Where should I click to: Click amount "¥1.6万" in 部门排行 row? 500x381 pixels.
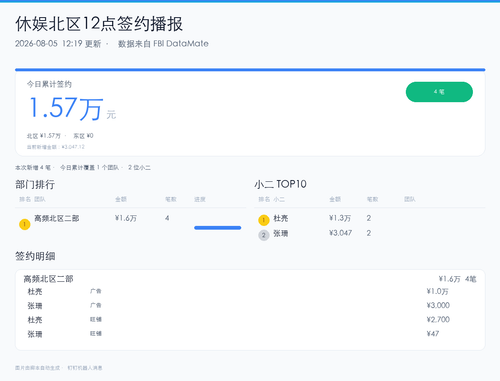pyautogui.click(x=126, y=218)
